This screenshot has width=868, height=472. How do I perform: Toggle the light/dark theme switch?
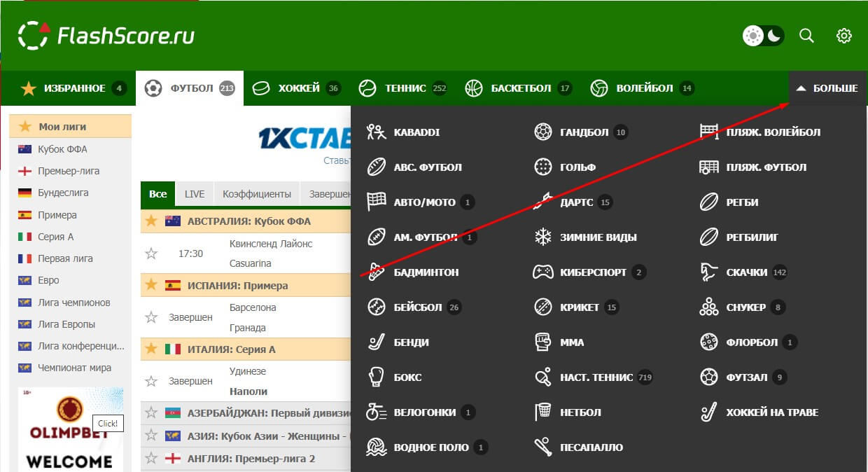point(763,36)
